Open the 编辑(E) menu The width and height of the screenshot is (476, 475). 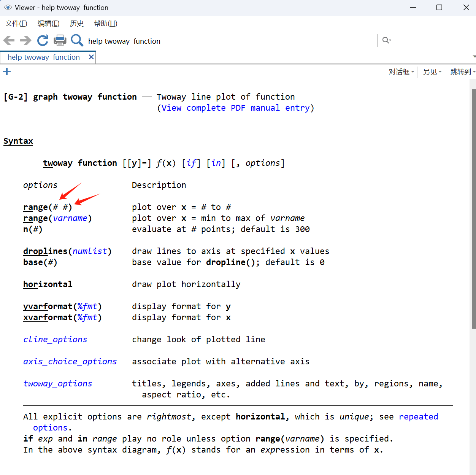(48, 24)
